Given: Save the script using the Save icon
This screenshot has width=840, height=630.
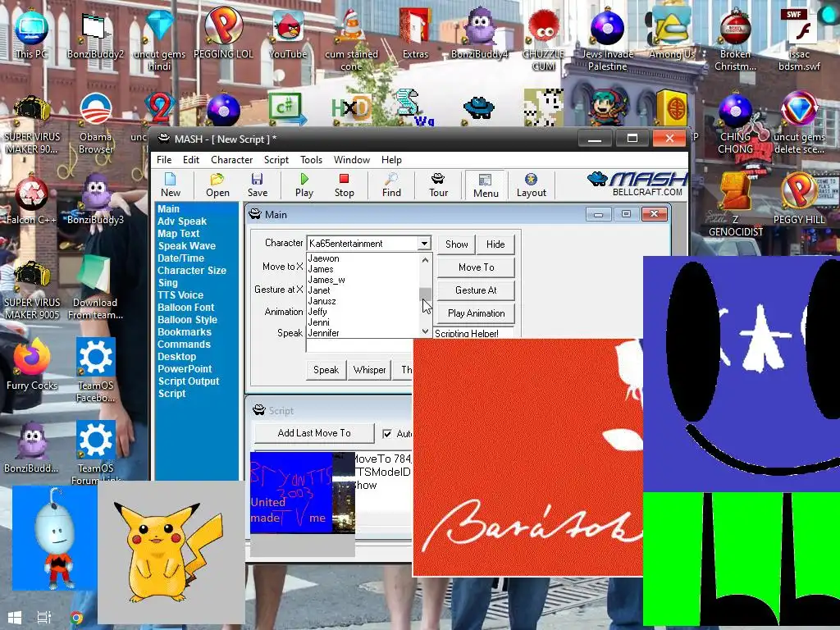Looking at the screenshot, I should pos(257,185).
